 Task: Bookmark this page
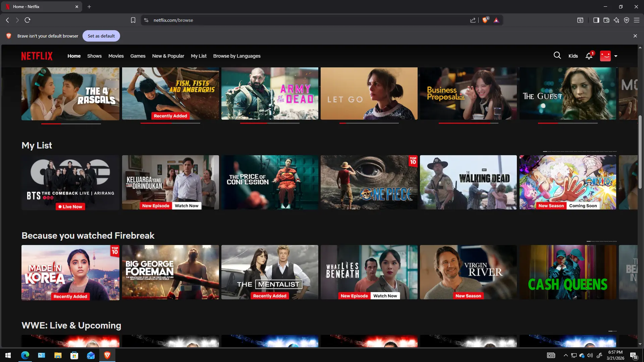(133, 20)
